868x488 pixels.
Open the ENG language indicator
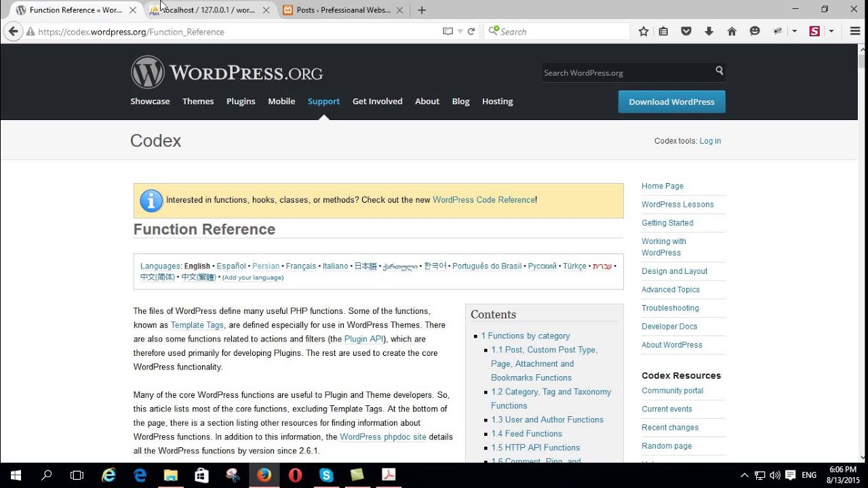point(809,475)
